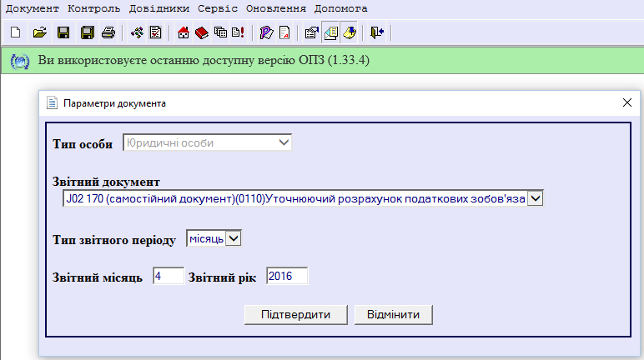The height and width of the screenshot is (360, 644).
Task: Click the Звітний рік input field
Action: tap(287, 276)
